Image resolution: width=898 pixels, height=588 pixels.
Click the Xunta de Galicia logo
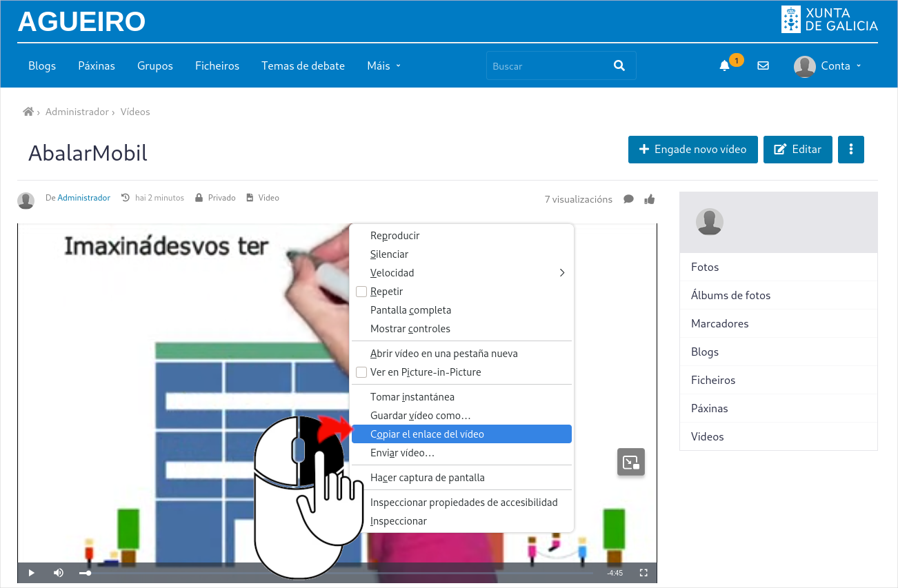[x=830, y=19]
